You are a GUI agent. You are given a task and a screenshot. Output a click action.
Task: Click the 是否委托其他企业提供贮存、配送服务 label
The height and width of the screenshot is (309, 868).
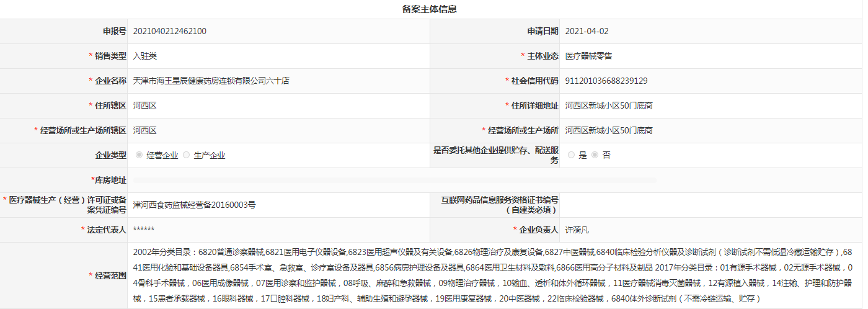496,155
